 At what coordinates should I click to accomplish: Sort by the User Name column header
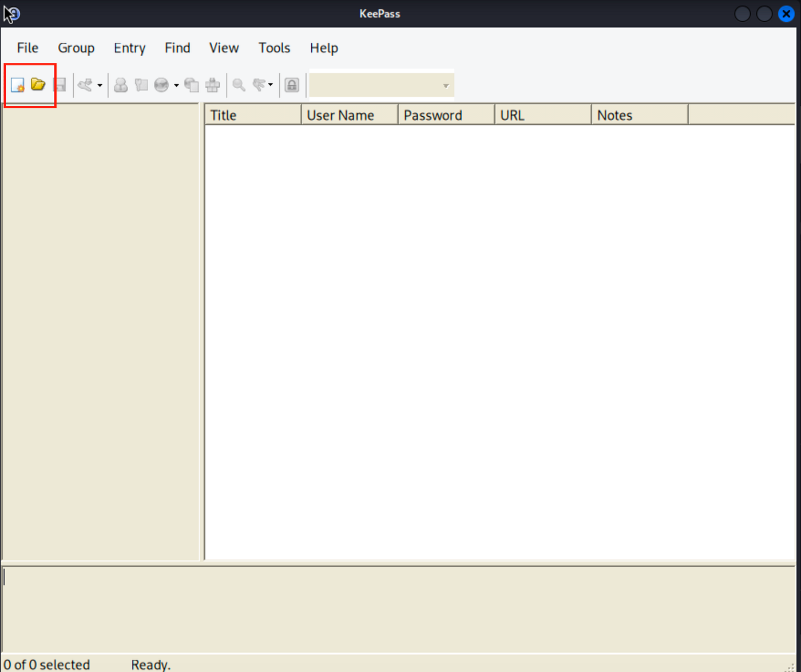(350, 115)
